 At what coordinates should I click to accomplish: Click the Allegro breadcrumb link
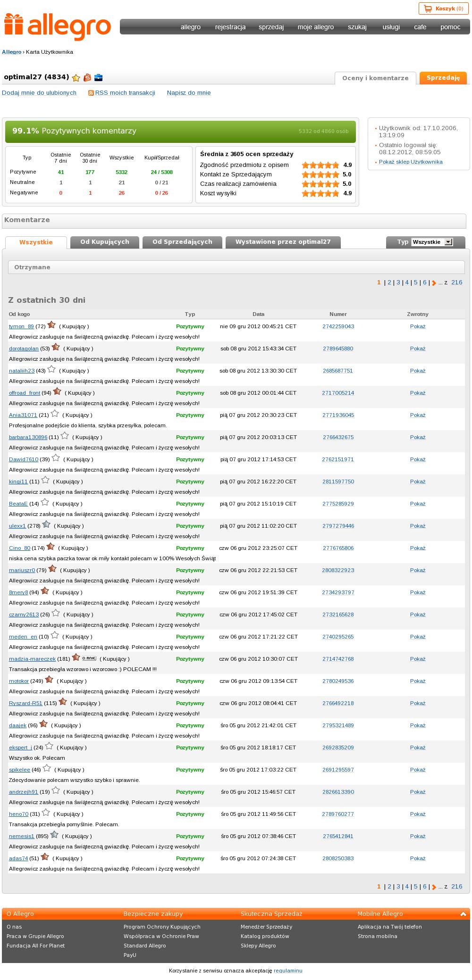(12, 52)
